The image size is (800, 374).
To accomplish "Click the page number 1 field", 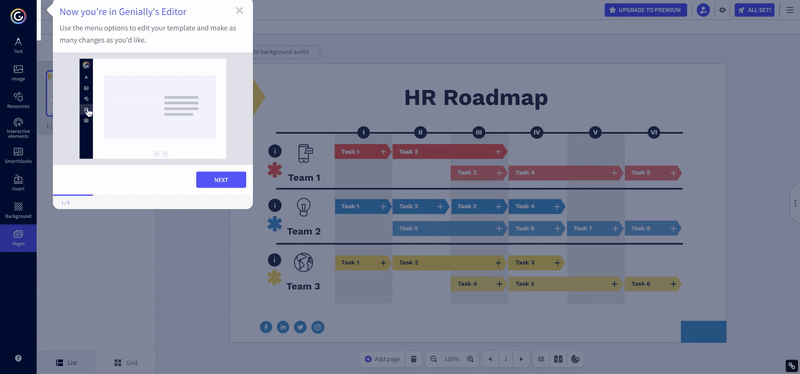I will [x=505, y=359].
